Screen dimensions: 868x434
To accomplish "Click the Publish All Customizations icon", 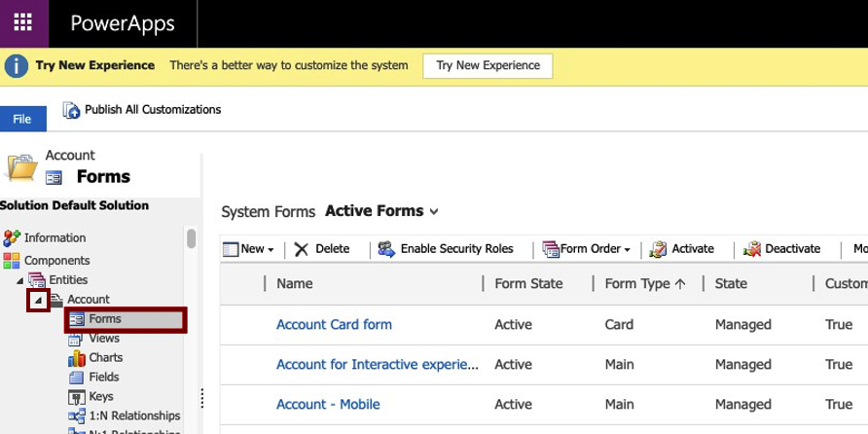I will point(71,110).
